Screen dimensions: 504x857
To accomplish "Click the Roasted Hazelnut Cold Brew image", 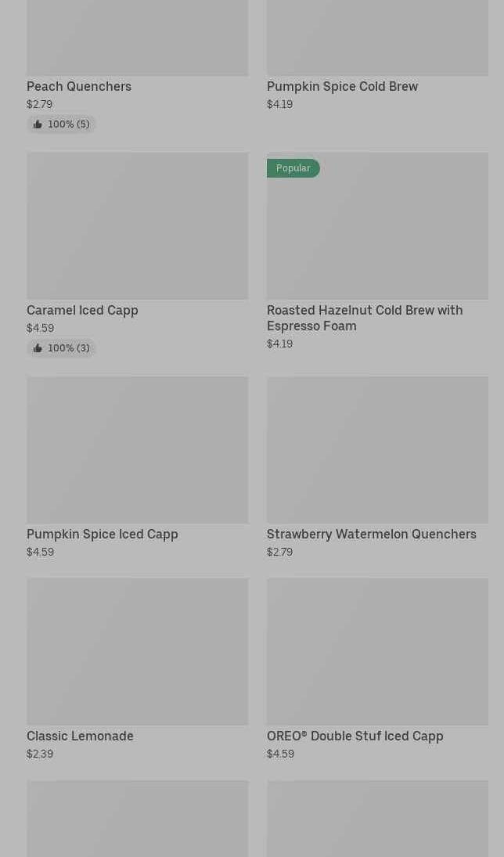I will (377, 235).
